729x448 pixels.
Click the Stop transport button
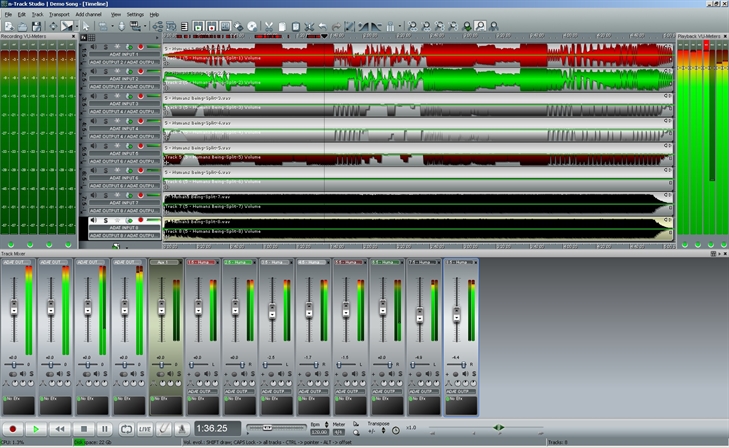[x=82, y=428]
